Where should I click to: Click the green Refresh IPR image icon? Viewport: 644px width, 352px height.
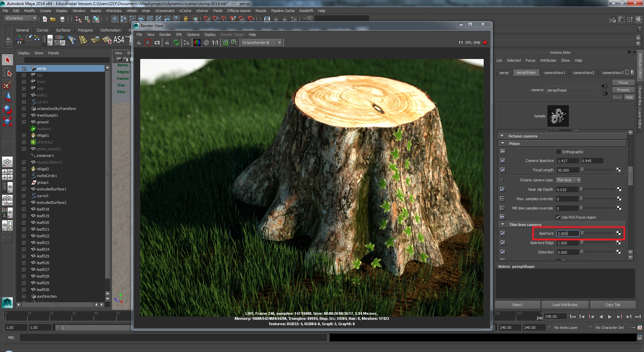[176, 43]
